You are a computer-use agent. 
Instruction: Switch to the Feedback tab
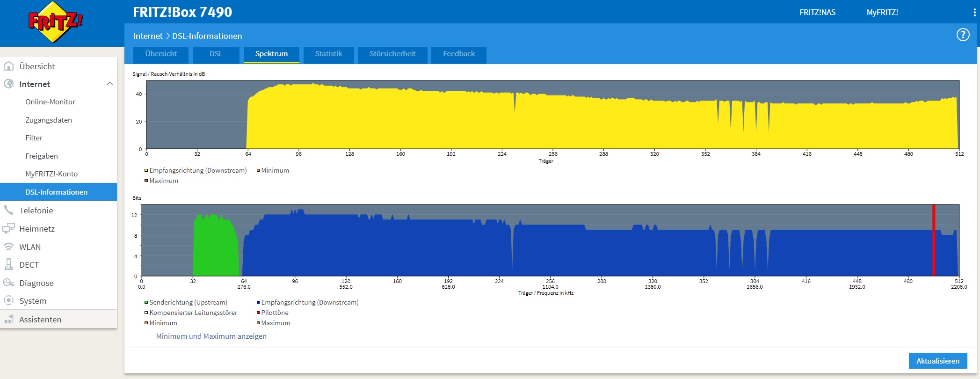pyautogui.click(x=459, y=54)
